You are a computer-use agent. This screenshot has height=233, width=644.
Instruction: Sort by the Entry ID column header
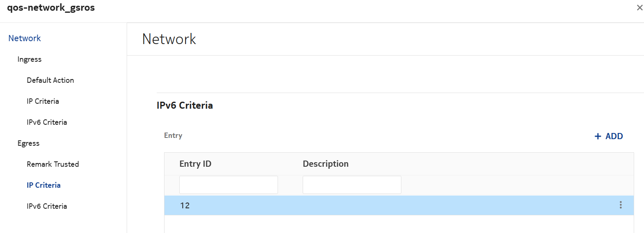tap(195, 164)
